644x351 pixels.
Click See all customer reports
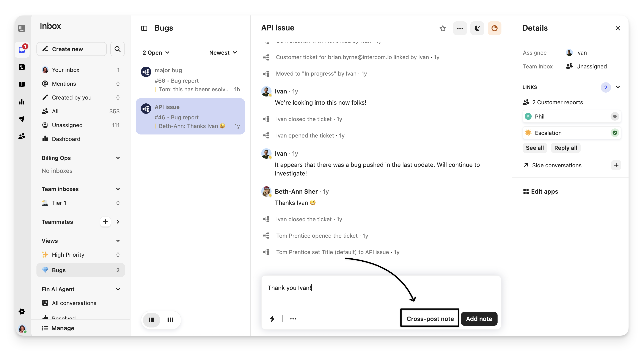click(534, 148)
